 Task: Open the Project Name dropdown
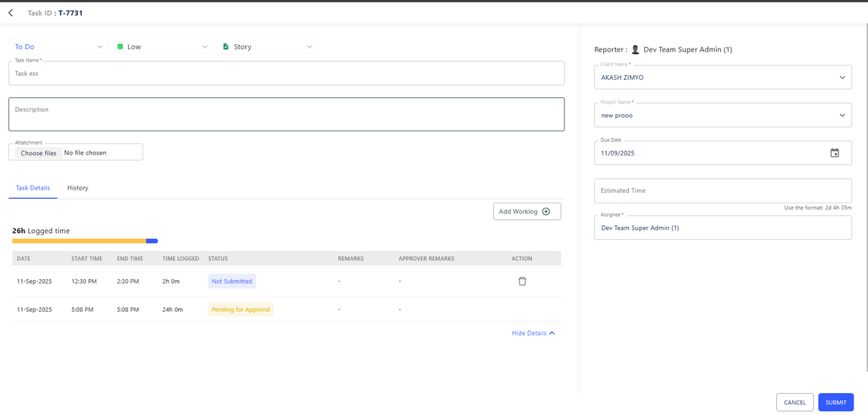(x=841, y=115)
